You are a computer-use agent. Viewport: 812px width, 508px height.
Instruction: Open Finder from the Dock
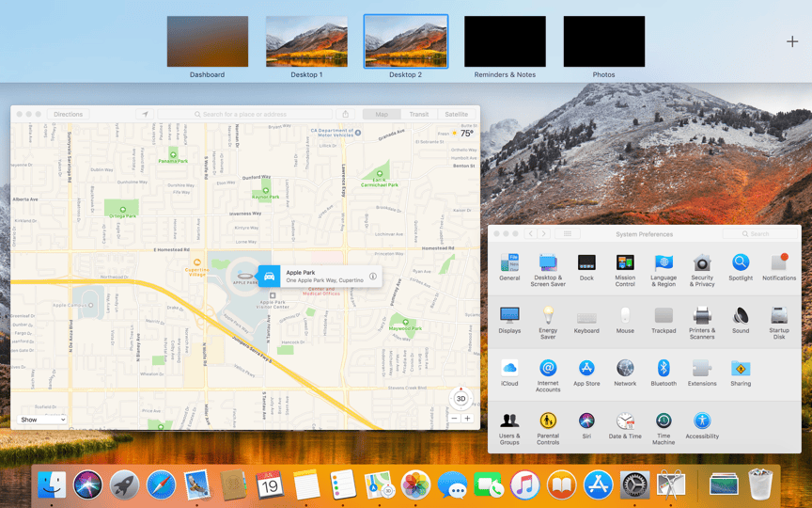[x=52, y=485]
